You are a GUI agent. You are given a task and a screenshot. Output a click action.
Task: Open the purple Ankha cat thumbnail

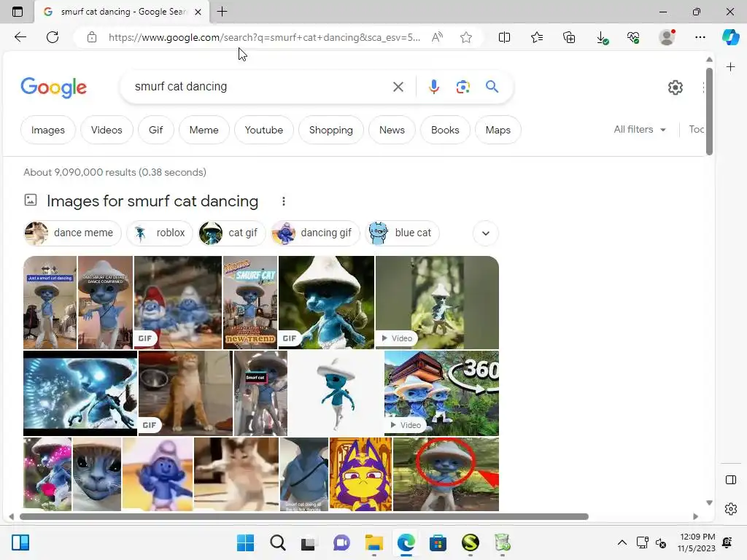coord(360,474)
